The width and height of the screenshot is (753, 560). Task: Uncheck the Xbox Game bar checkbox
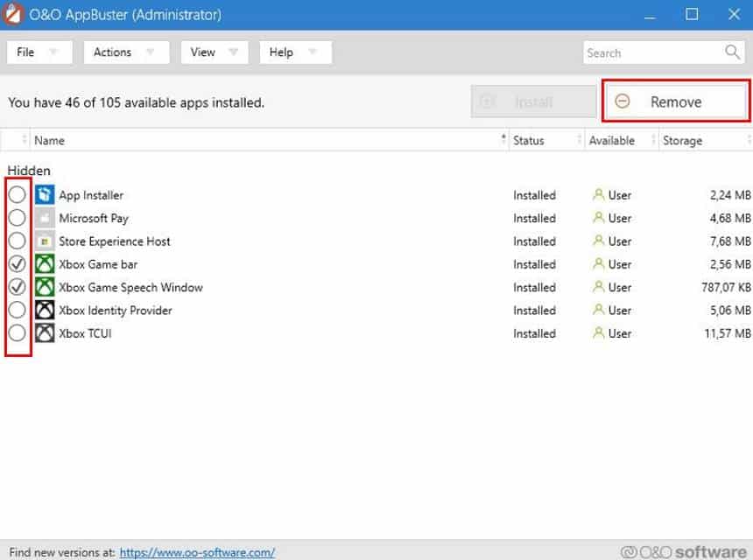(x=17, y=264)
